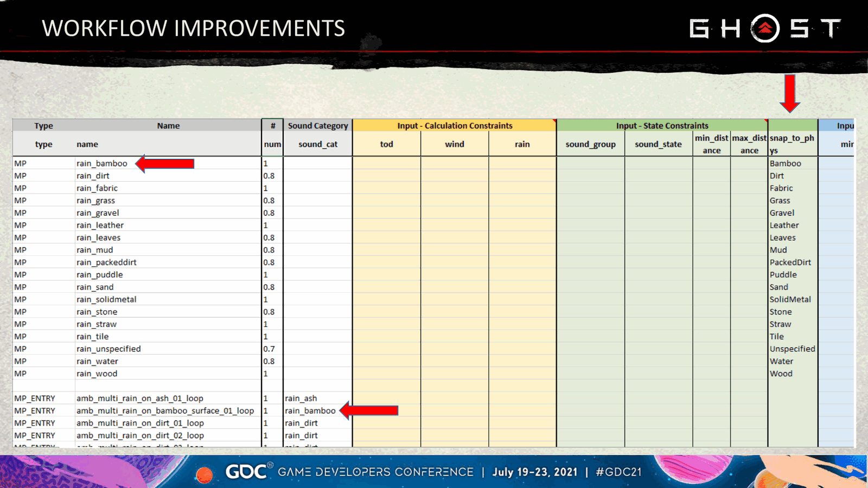The height and width of the screenshot is (488, 868).
Task: Select the Bamboo snap_to_phys cell
Action: click(793, 163)
